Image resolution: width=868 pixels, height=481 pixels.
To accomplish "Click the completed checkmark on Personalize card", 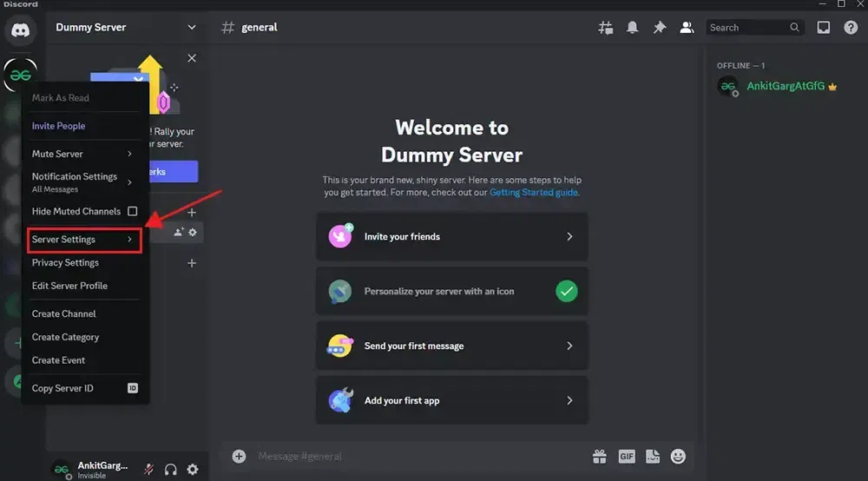I will pyautogui.click(x=566, y=291).
